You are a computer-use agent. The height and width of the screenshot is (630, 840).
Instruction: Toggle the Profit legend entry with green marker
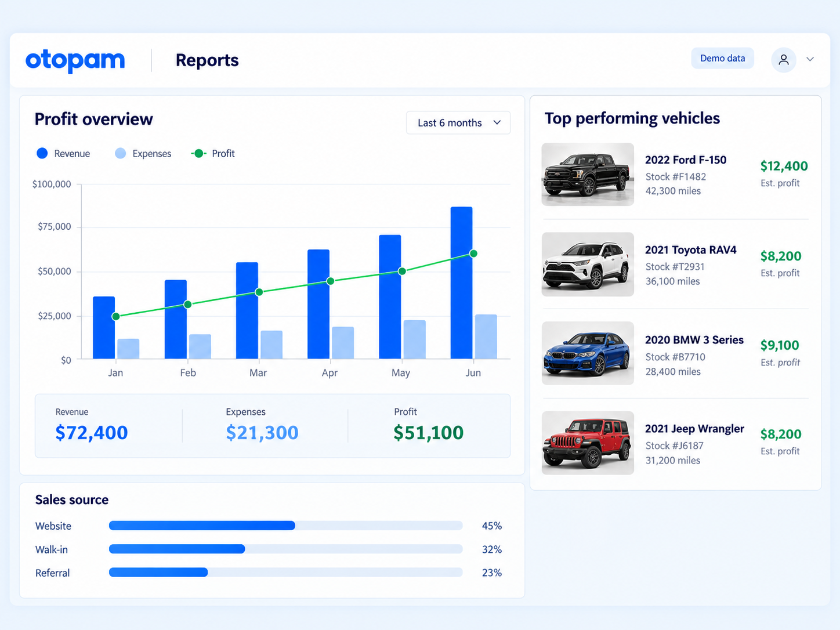point(213,153)
